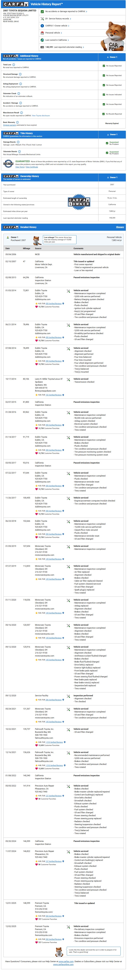This screenshot has height=980, width=127.
Task: Select the Owner 1 tab in Additional History
Action: click(x=112, y=57)
